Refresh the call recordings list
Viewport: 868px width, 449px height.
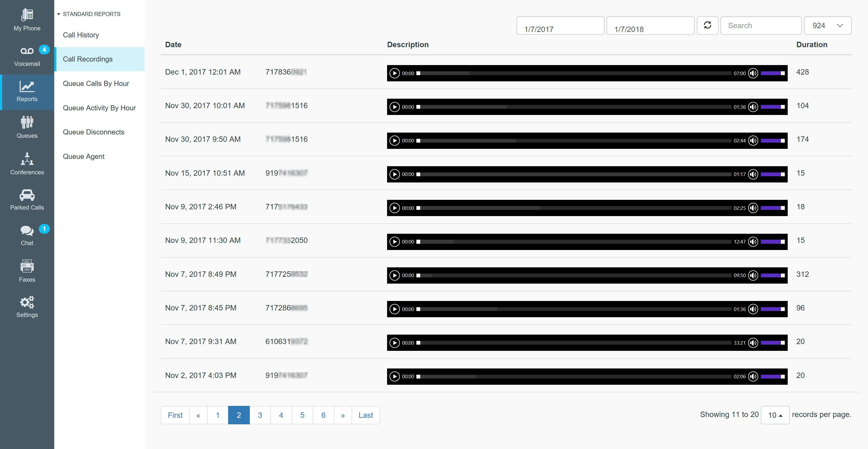click(x=708, y=25)
